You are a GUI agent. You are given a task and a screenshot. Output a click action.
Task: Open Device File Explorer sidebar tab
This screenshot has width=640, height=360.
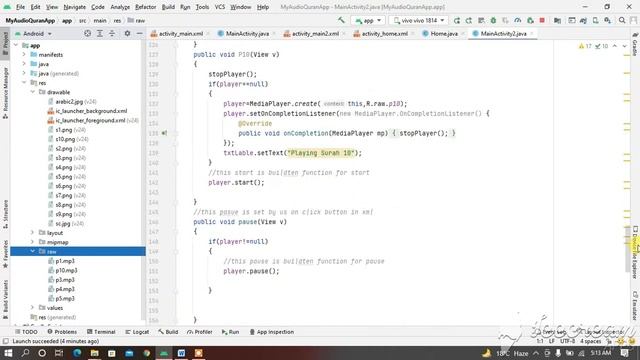[x=635, y=253]
